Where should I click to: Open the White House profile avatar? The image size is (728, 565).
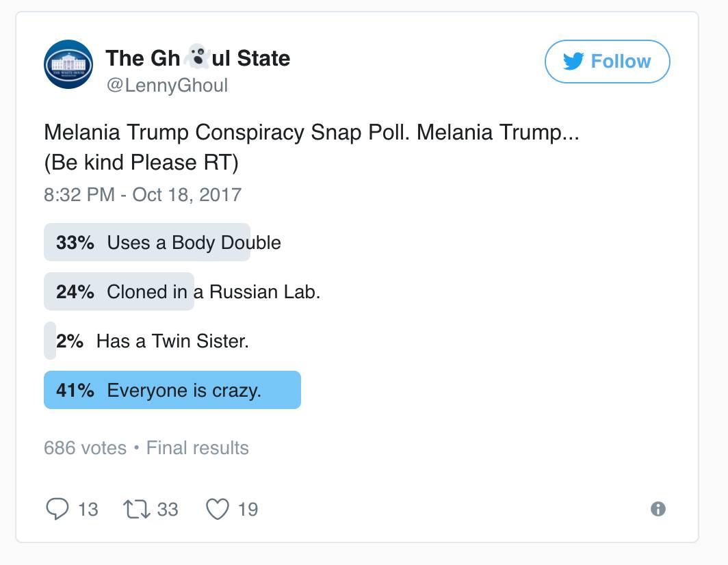coord(68,64)
